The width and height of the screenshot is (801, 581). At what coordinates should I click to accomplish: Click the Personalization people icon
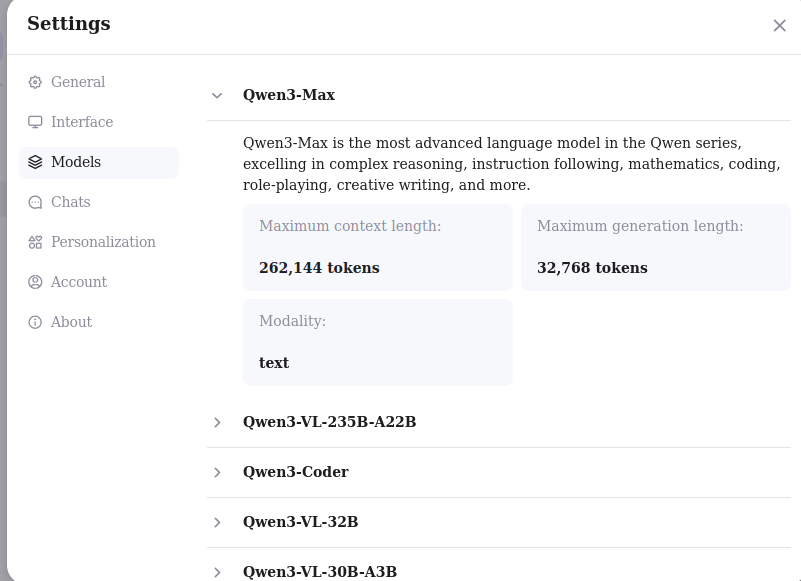pyautogui.click(x=35, y=242)
